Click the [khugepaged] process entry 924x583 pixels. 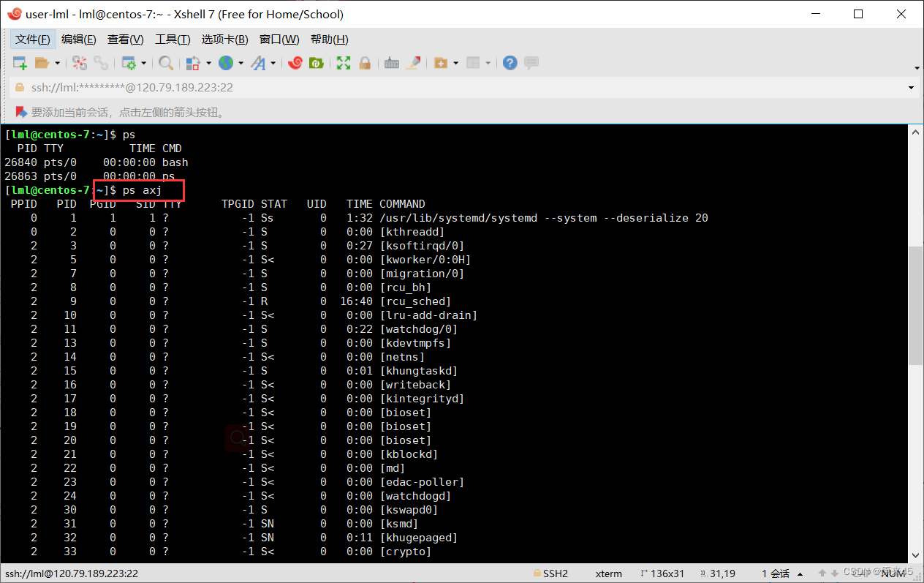coord(419,538)
